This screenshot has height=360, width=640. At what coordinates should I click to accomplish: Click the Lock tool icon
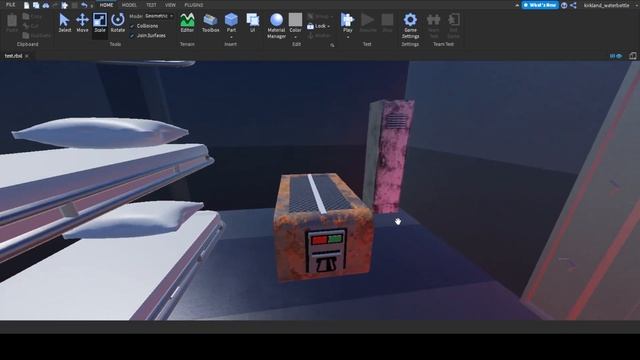tap(311, 26)
